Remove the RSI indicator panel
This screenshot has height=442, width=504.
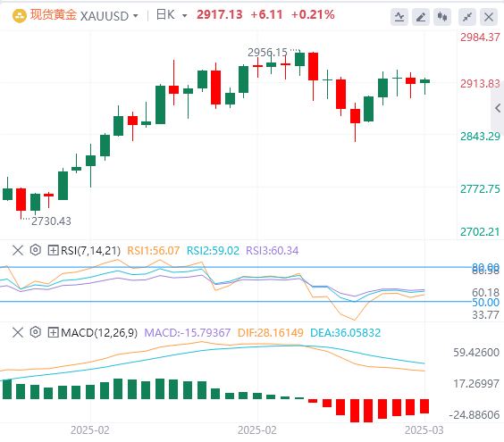[18, 250]
